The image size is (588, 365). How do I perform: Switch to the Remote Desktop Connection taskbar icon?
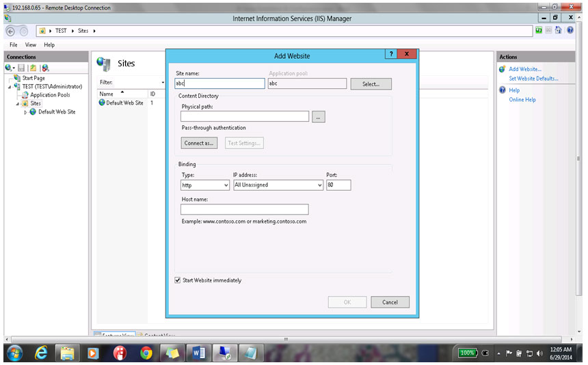(x=225, y=353)
